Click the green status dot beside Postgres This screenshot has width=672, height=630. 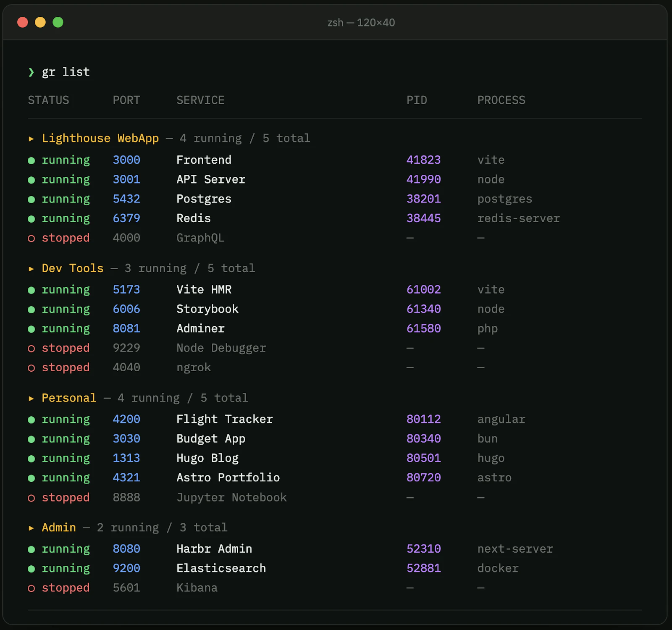31,199
